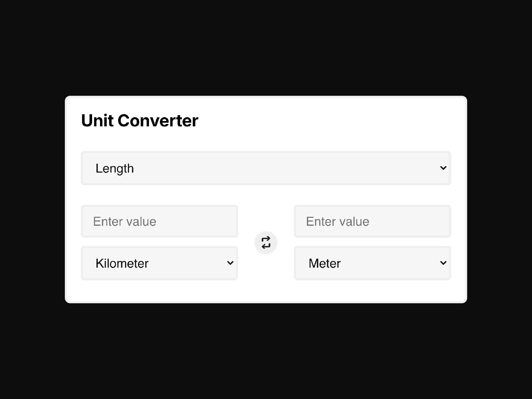Focus the value field above Meter
The width and height of the screenshot is (532, 399).
372,221
